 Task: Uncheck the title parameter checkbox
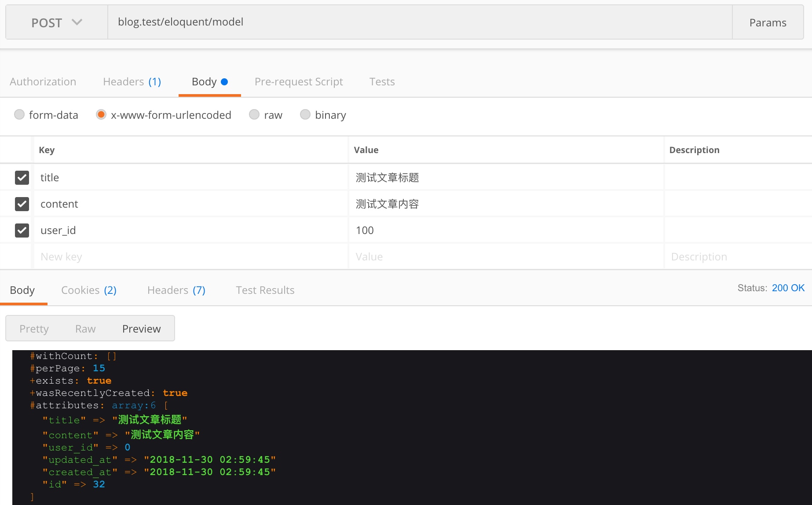point(22,178)
